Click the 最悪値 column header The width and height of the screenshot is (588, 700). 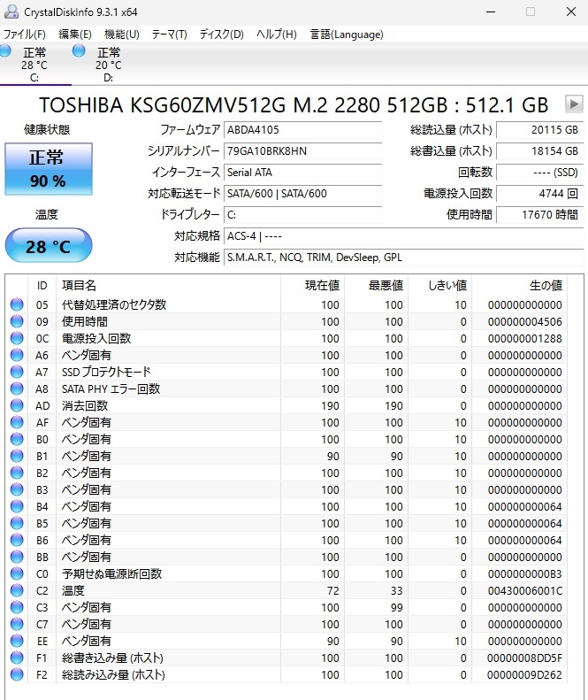pyautogui.click(x=377, y=285)
